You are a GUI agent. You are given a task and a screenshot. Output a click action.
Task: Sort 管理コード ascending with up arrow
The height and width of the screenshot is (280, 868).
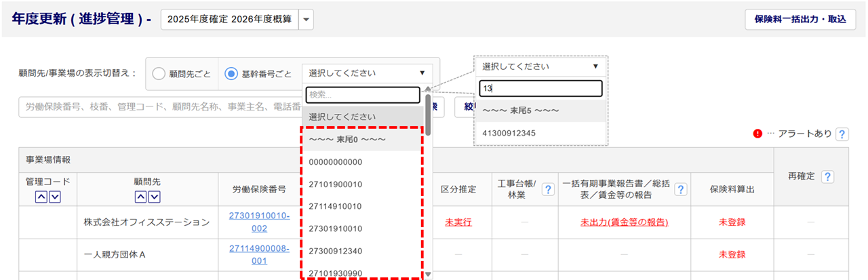41,197
